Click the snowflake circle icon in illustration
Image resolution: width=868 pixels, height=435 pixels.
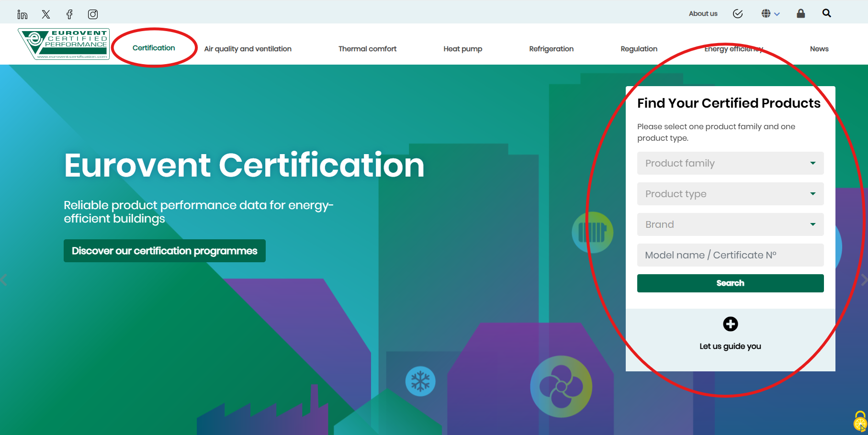pyautogui.click(x=420, y=381)
